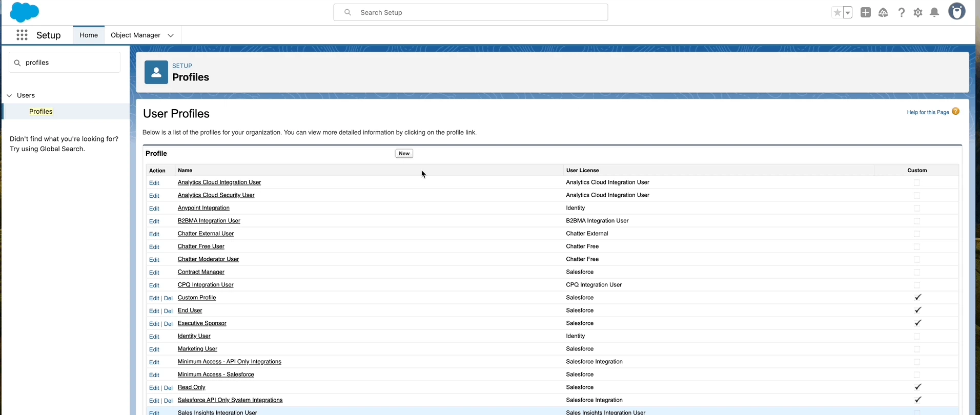The height and width of the screenshot is (415, 980).
Task: Open the setup gear icon
Action: click(x=918, y=13)
